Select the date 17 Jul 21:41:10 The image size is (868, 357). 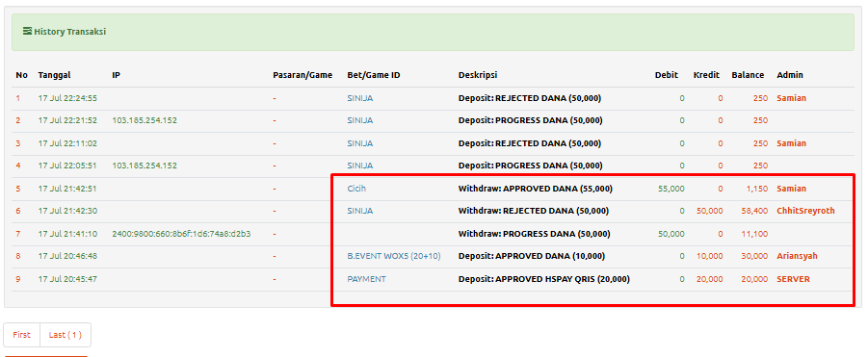pyautogui.click(x=67, y=234)
